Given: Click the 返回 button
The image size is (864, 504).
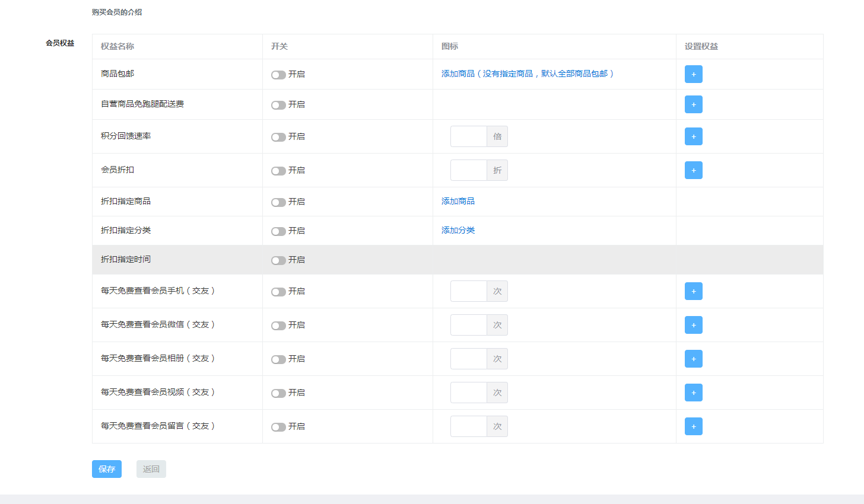Looking at the screenshot, I should (151, 469).
